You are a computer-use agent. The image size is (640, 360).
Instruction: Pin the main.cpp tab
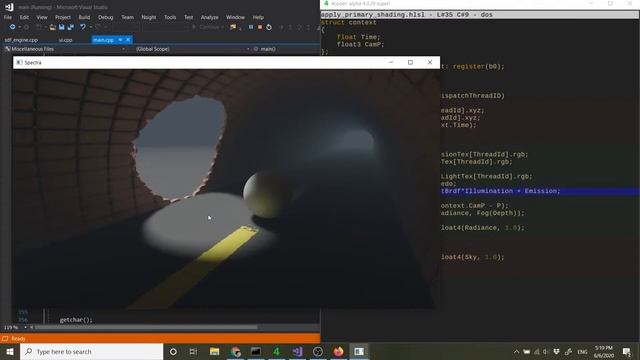tap(120, 40)
